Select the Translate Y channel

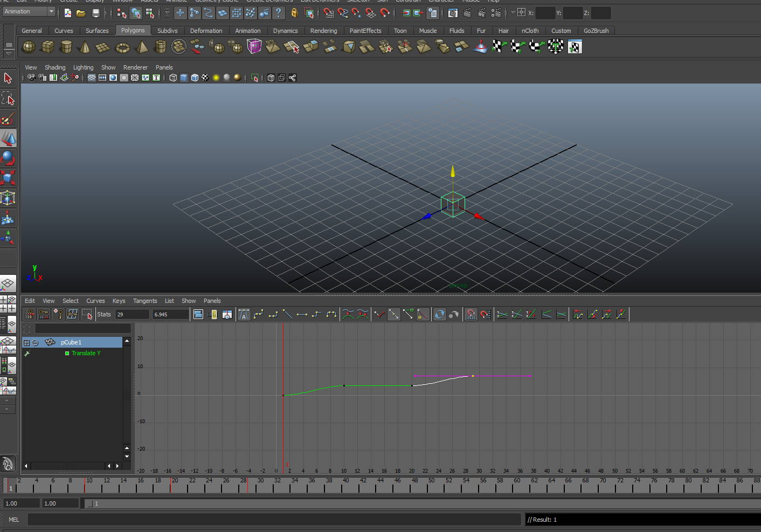86,354
